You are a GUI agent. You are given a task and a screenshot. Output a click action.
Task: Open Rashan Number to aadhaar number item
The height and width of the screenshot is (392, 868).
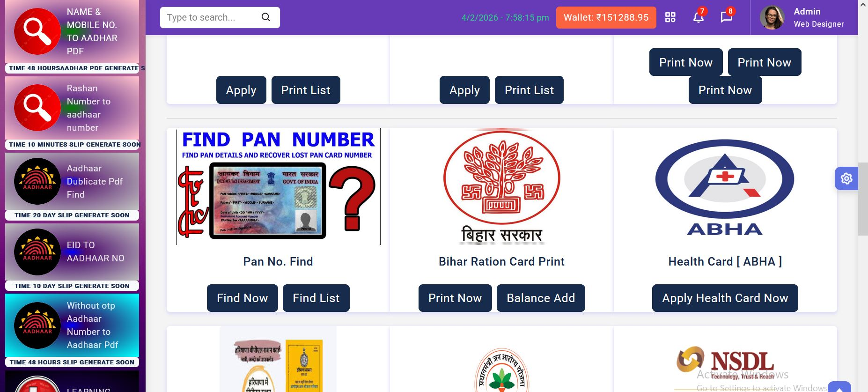click(x=72, y=108)
